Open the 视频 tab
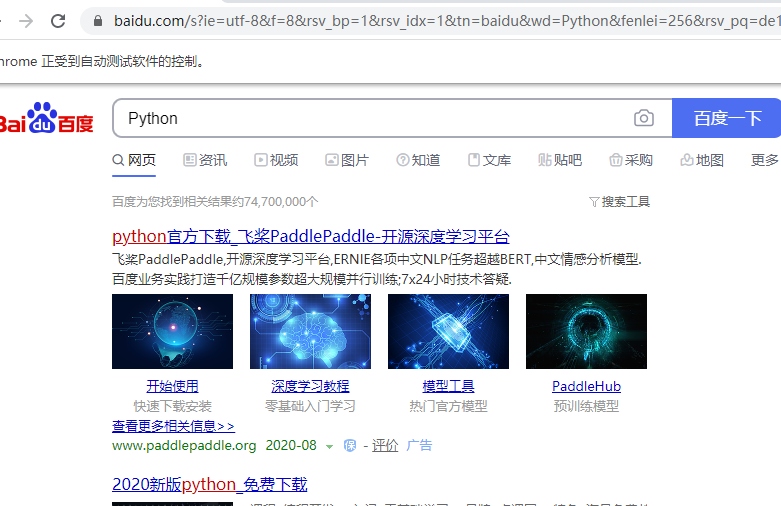 click(276, 160)
